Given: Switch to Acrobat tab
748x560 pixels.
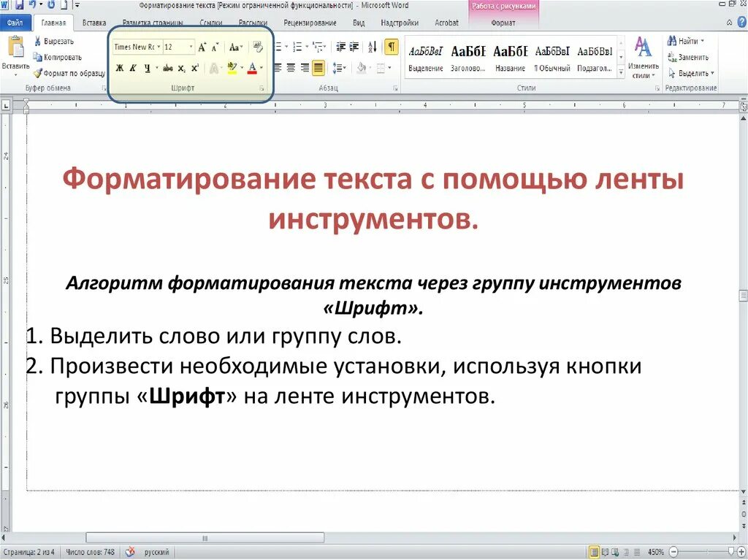Looking at the screenshot, I should coord(446,23).
